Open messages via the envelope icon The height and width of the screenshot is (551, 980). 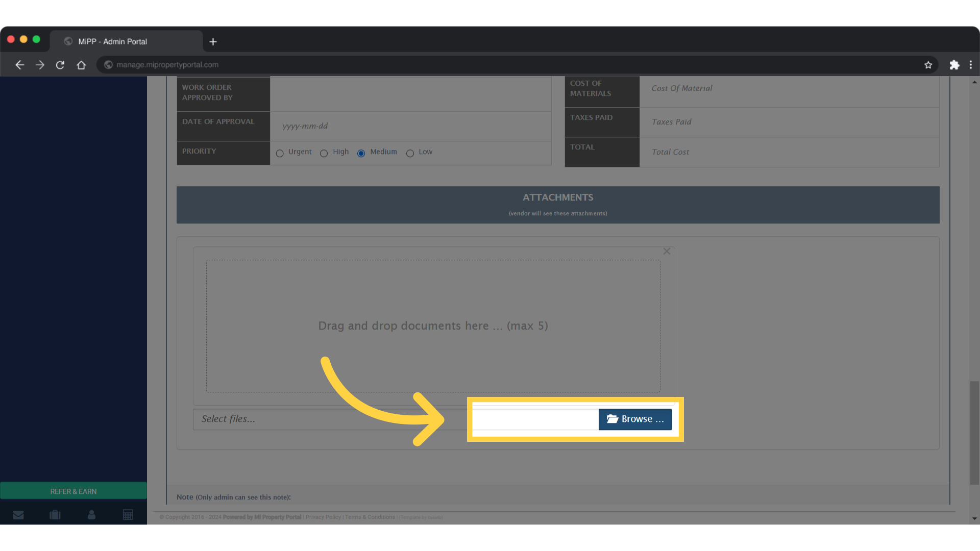point(19,515)
